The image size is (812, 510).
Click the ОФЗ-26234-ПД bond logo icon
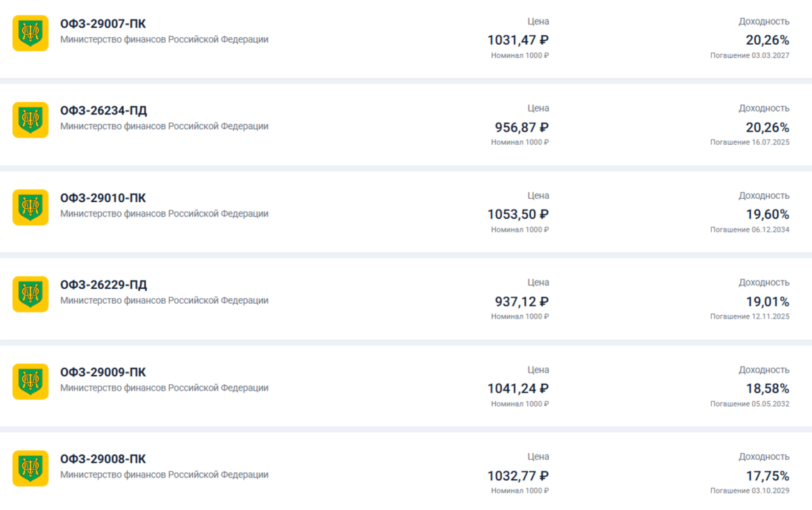[x=30, y=120]
